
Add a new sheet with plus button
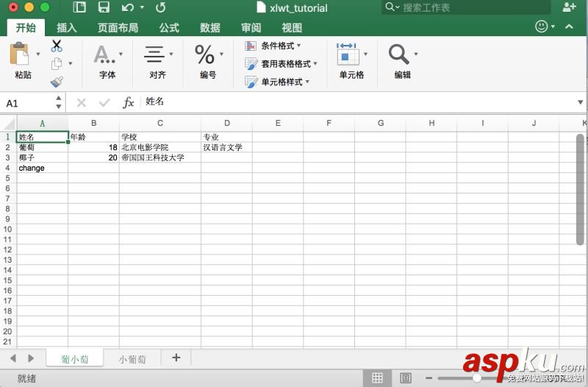(x=176, y=358)
